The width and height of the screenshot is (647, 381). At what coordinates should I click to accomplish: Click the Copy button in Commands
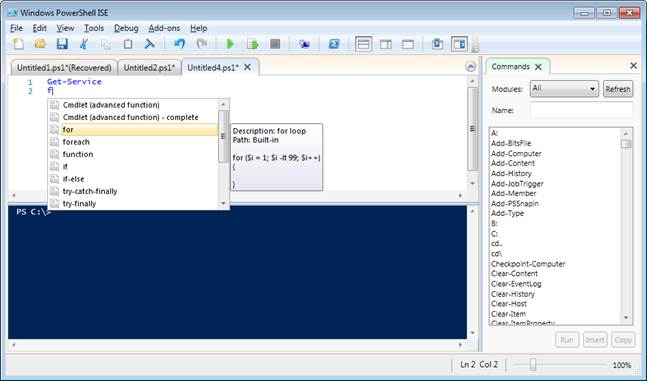pyautogui.click(x=623, y=340)
